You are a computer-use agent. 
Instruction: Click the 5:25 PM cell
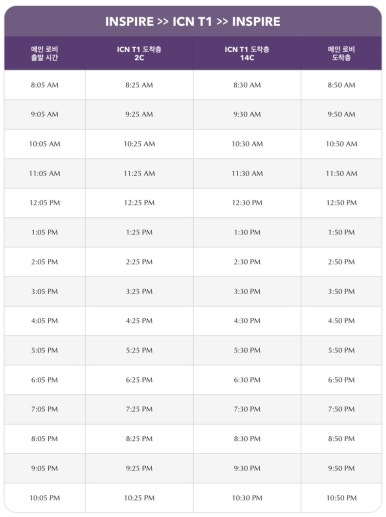(x=139, y=350)
